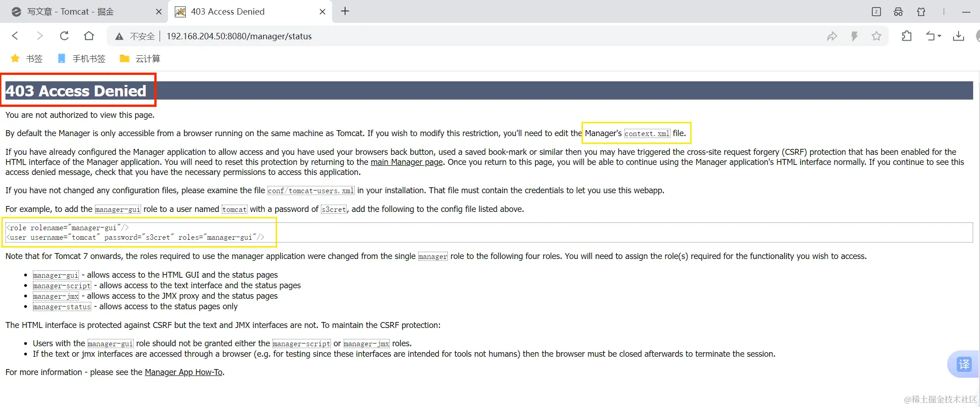Open the Manager App How-To link
The image size is (980, 407).
click(x=183, y=372)
